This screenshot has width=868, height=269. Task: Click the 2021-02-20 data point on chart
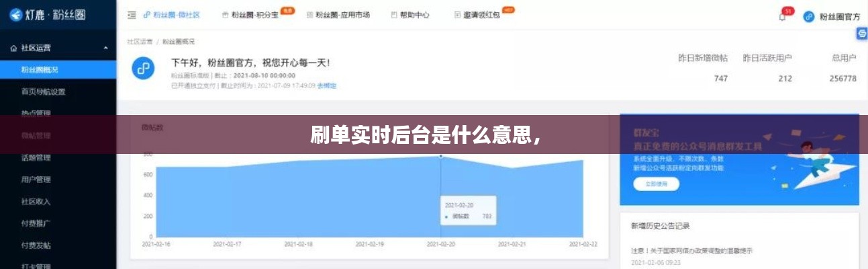point(440,156)
